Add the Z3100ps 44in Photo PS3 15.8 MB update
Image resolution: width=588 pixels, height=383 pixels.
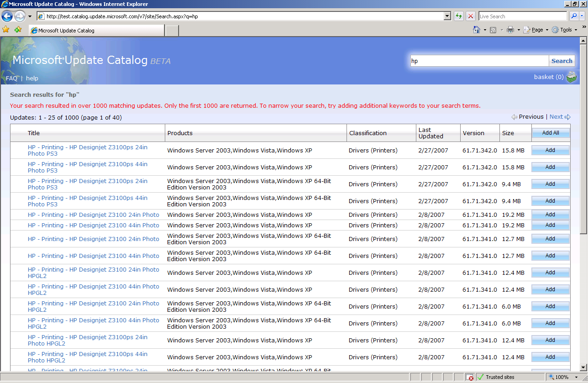(551, 167)
